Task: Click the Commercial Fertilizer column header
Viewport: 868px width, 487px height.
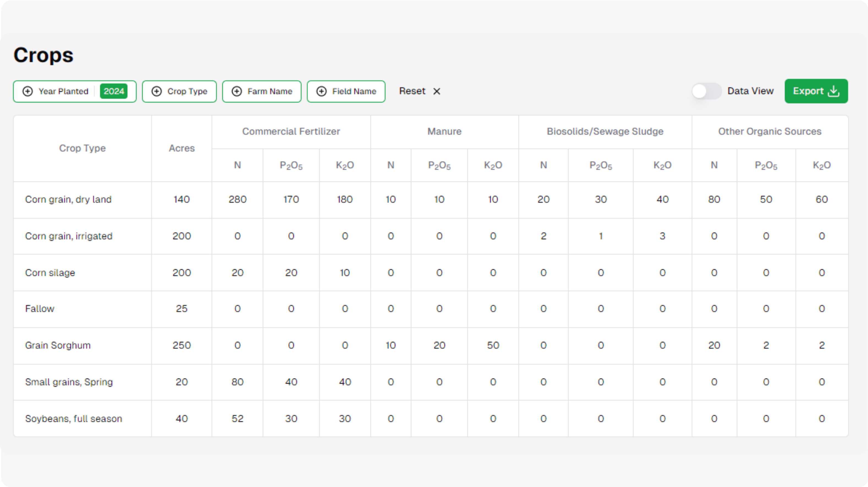Action: [x=291, y=131]
